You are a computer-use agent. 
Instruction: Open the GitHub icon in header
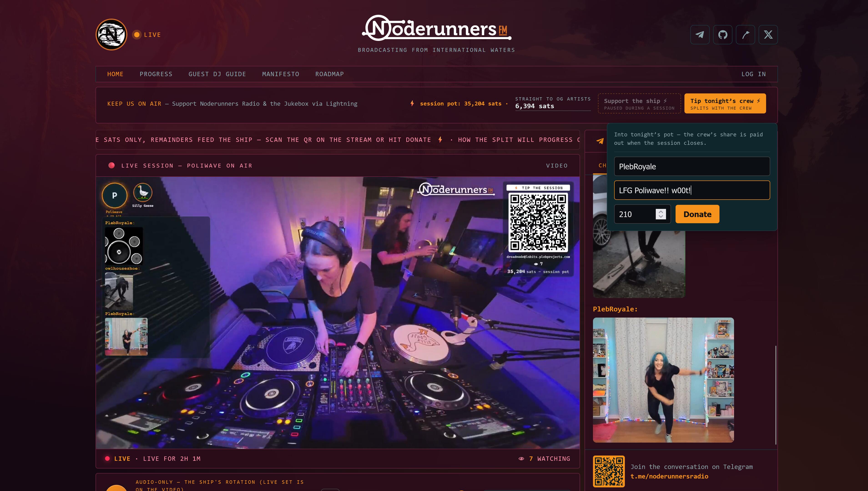[723, 34]
